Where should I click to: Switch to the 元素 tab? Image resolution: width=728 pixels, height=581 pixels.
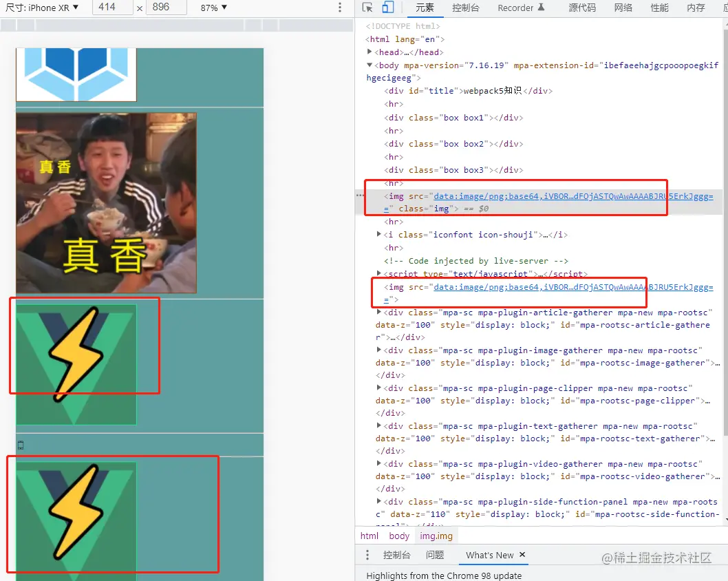(425, 8)
